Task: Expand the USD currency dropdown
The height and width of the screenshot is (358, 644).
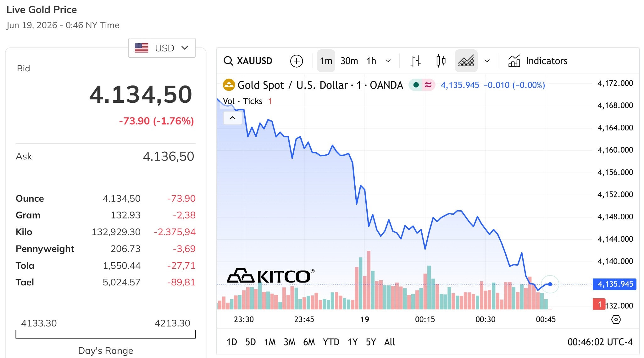Action: (162, 48)
